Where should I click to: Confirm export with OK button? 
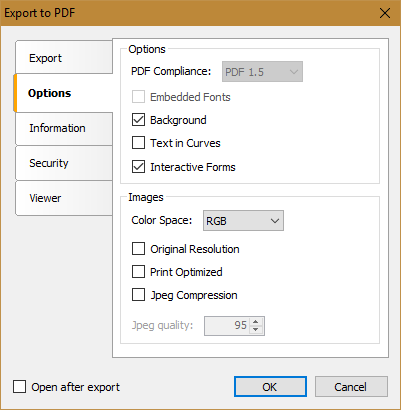click(x=270, y=387)
